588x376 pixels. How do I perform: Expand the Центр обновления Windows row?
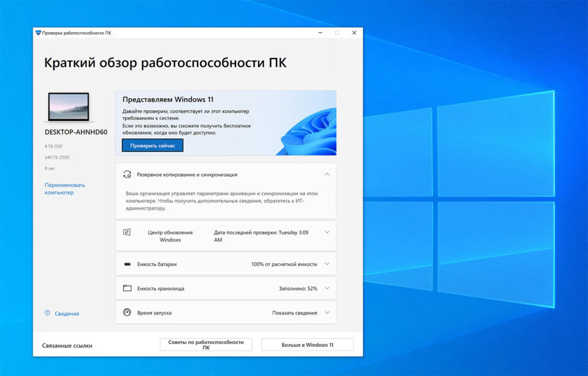pos(327,232)
